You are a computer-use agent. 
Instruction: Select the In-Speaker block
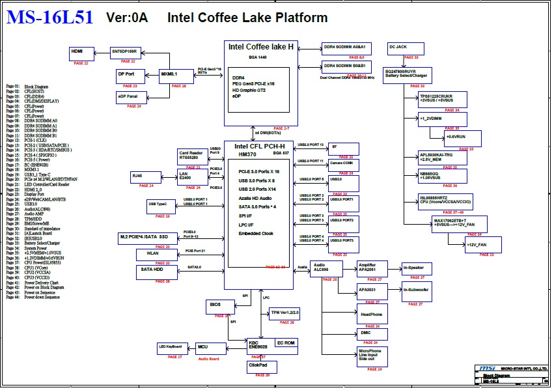coord(417,269)
